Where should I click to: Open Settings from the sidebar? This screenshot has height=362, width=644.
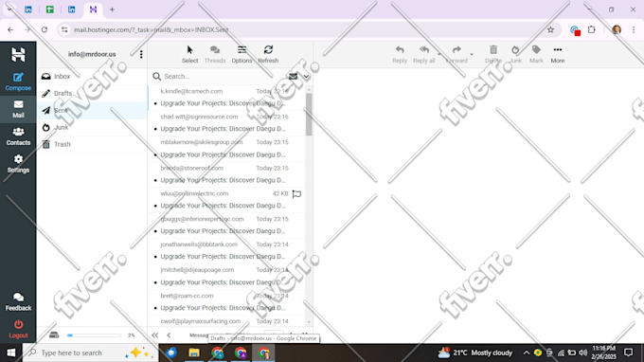[x=18, y=164]
